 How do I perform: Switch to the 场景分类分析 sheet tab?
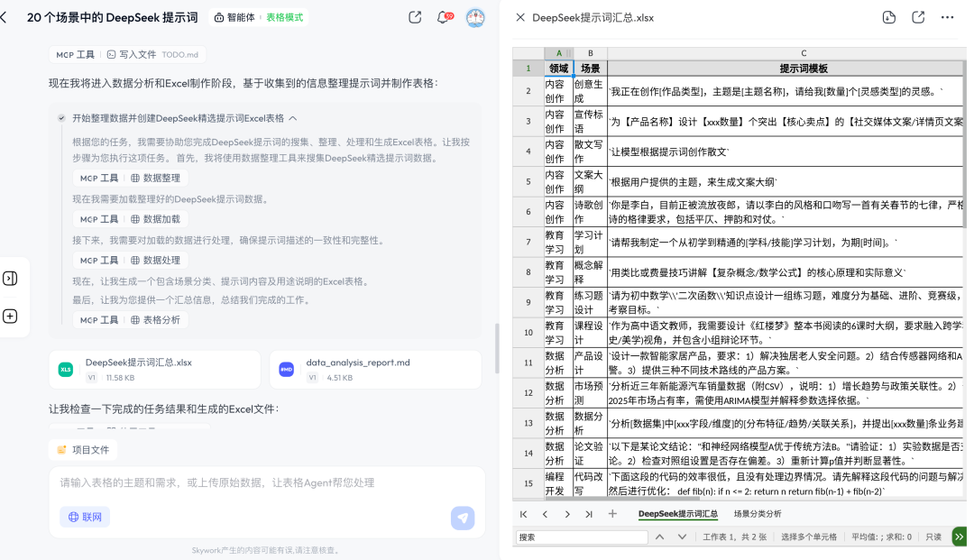(x=758, y=514)
